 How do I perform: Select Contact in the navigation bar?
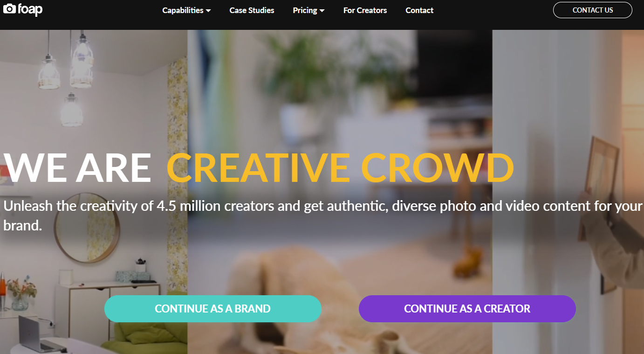[419, 10]
